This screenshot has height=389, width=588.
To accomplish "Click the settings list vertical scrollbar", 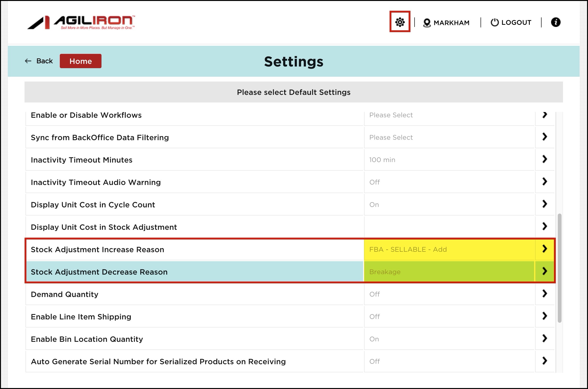I will tap(559, 268).
